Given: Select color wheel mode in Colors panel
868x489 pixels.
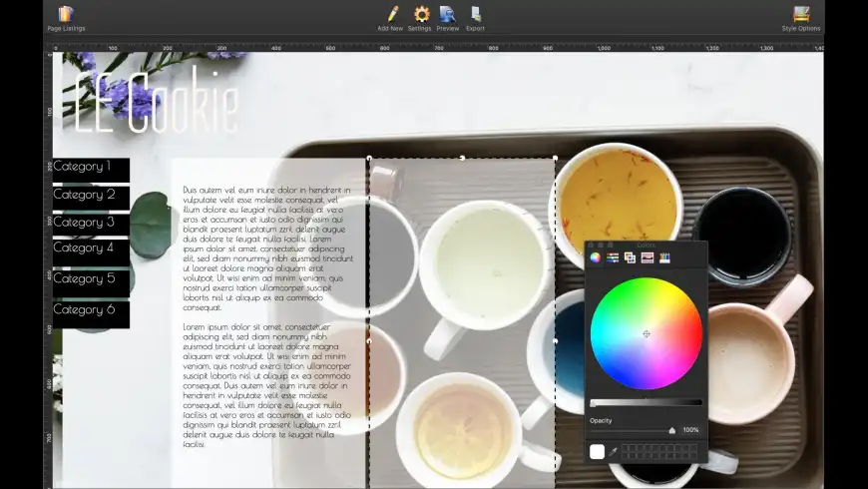Looking at the screenshot, I should pyautogui.click(x=595, y=257).
